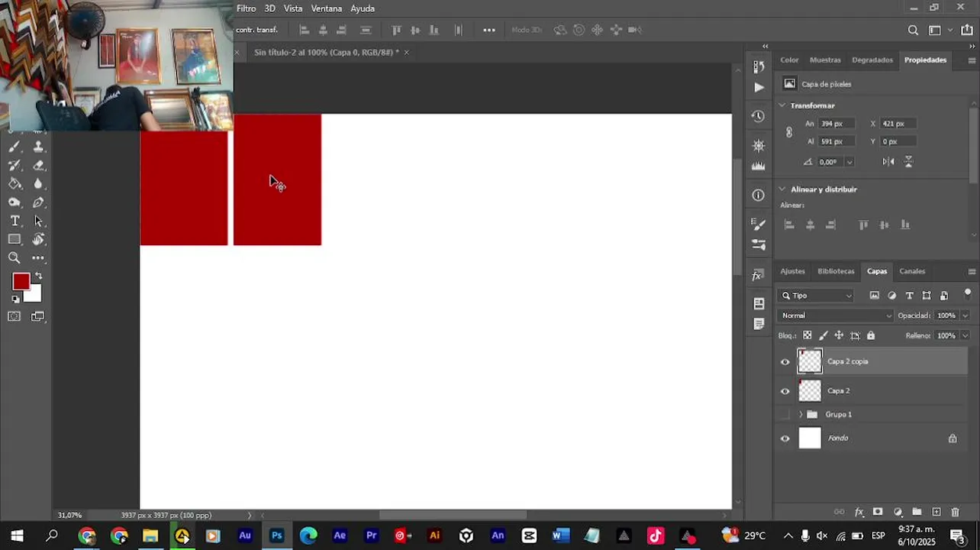Select the Path Selection arrow tool

[x=38, y=221]
